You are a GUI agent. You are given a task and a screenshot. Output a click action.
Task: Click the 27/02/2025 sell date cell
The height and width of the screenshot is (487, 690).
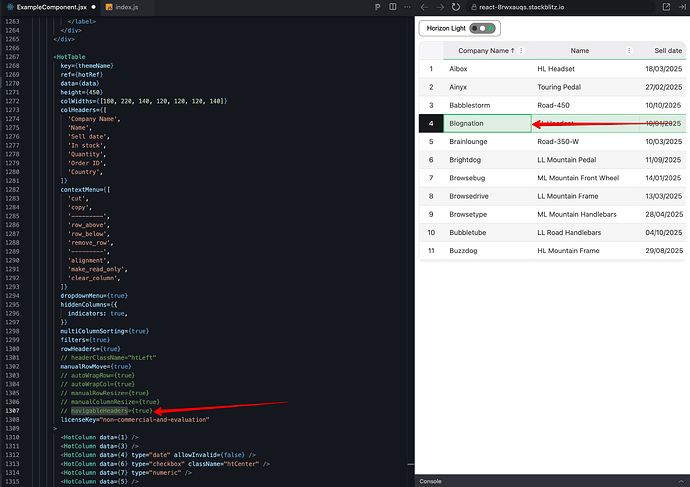tap(663, 87)
